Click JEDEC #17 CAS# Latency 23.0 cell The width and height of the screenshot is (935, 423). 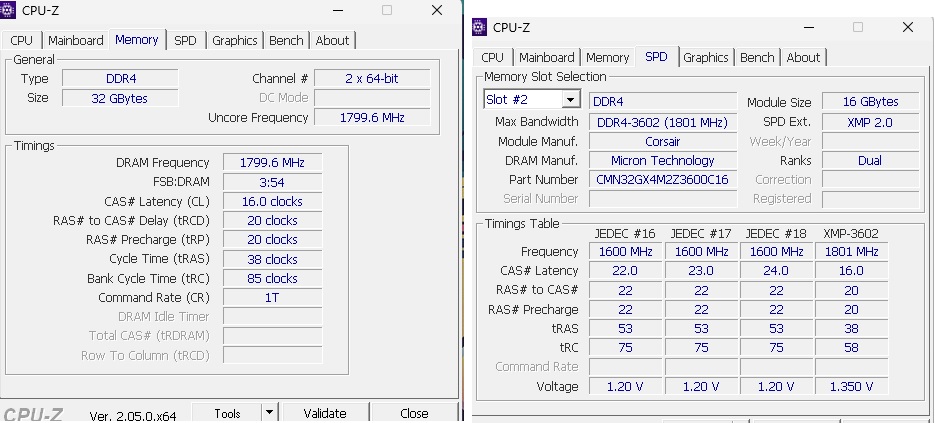[x=701, y=271]
